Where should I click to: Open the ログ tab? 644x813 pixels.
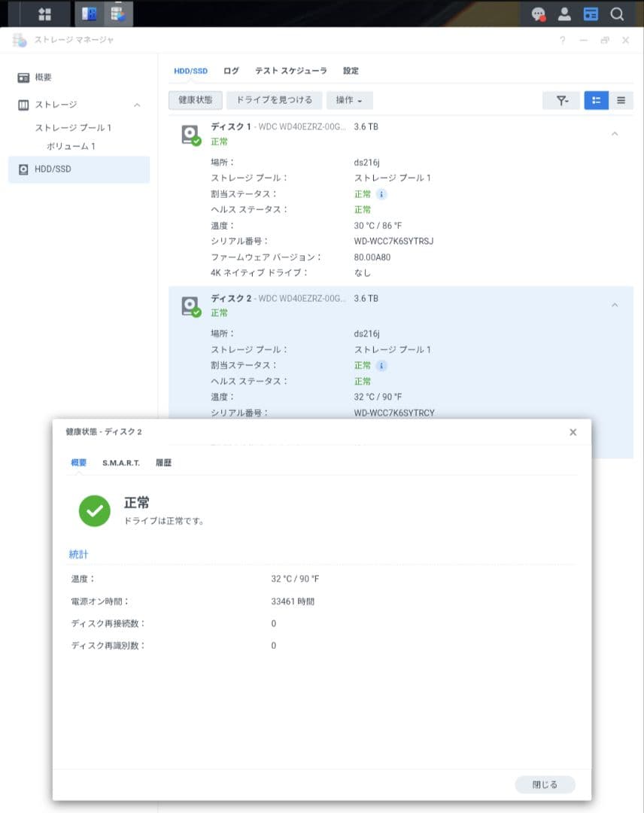(231, 70)
